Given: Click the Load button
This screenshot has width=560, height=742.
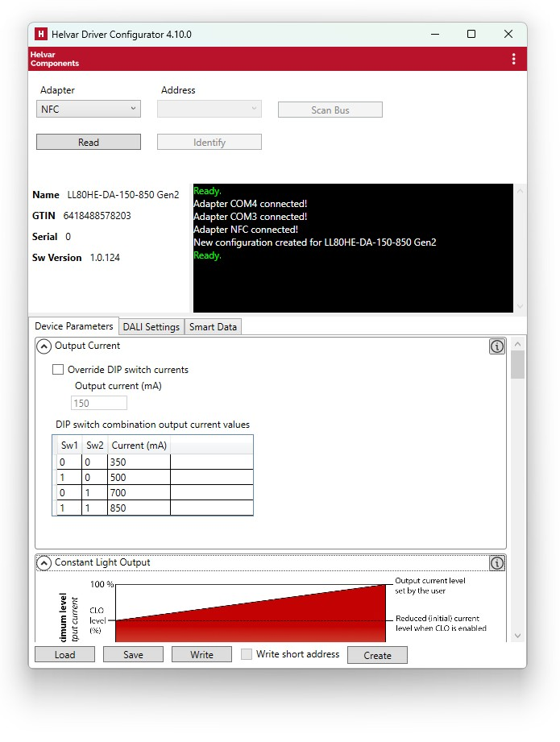Looking at the screenshot, I should (64, 655).
